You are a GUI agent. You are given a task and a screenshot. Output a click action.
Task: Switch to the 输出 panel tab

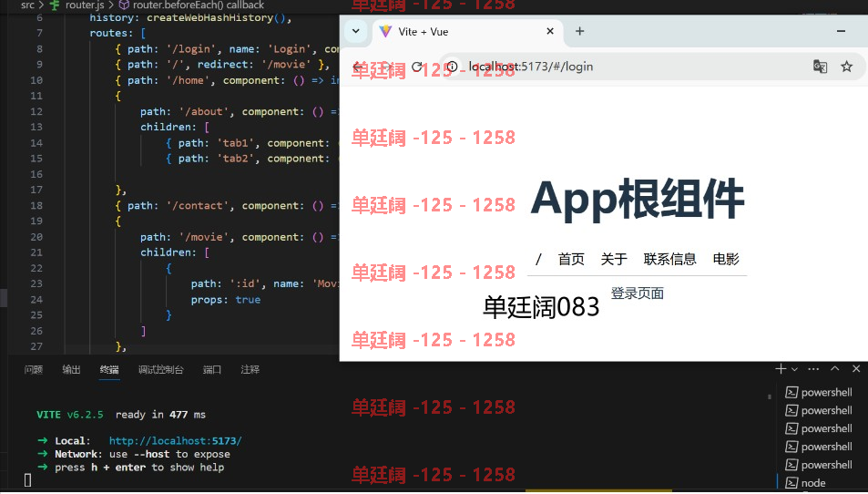[71, 369]
